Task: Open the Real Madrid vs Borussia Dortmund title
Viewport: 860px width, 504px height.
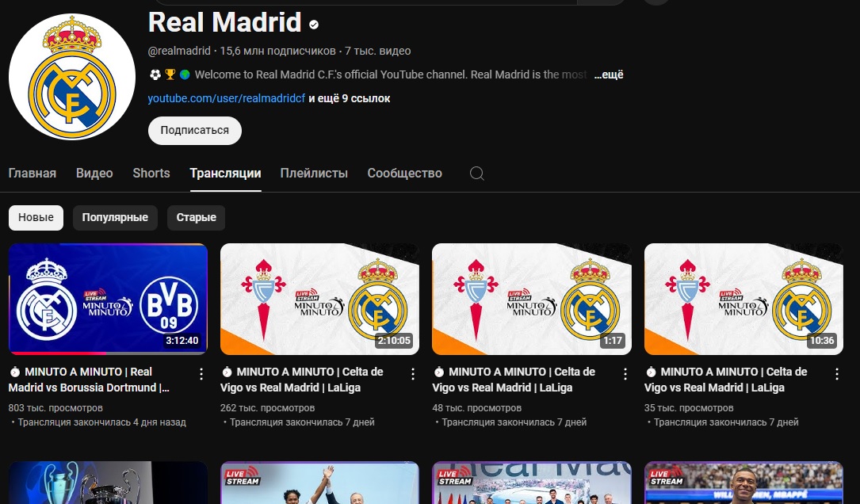Action: (x=89, y=380)
